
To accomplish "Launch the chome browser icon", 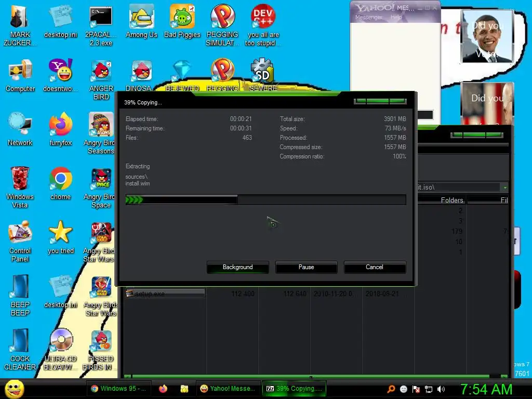I will (60, 183).
